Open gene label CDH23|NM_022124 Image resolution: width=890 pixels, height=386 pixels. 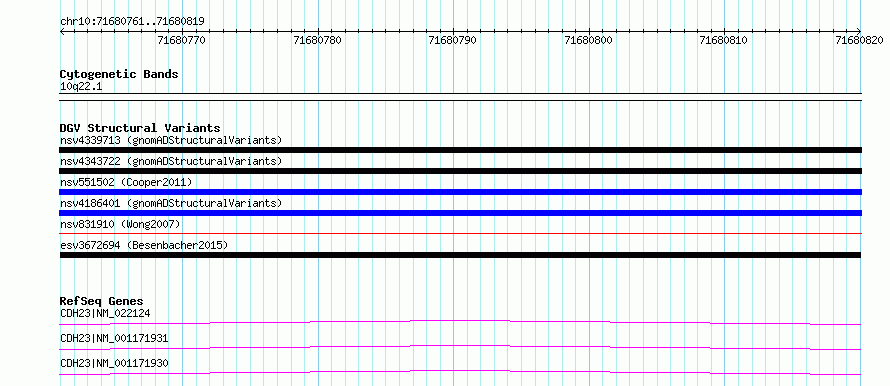pos(105,313)
